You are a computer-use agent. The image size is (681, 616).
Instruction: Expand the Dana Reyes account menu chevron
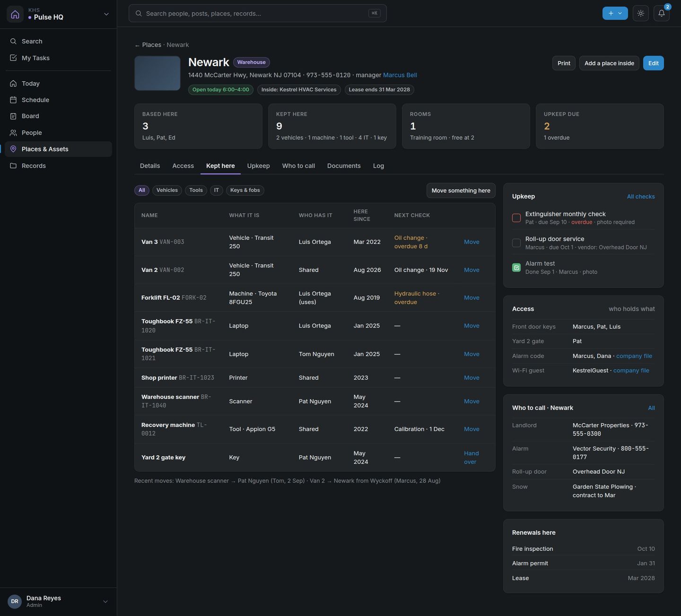point(105,601)
